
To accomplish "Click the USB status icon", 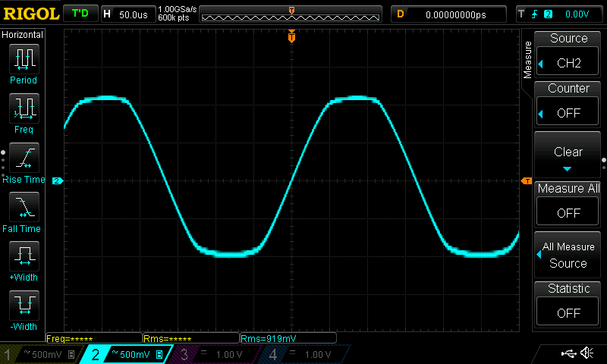I will [x=568, y=353].
